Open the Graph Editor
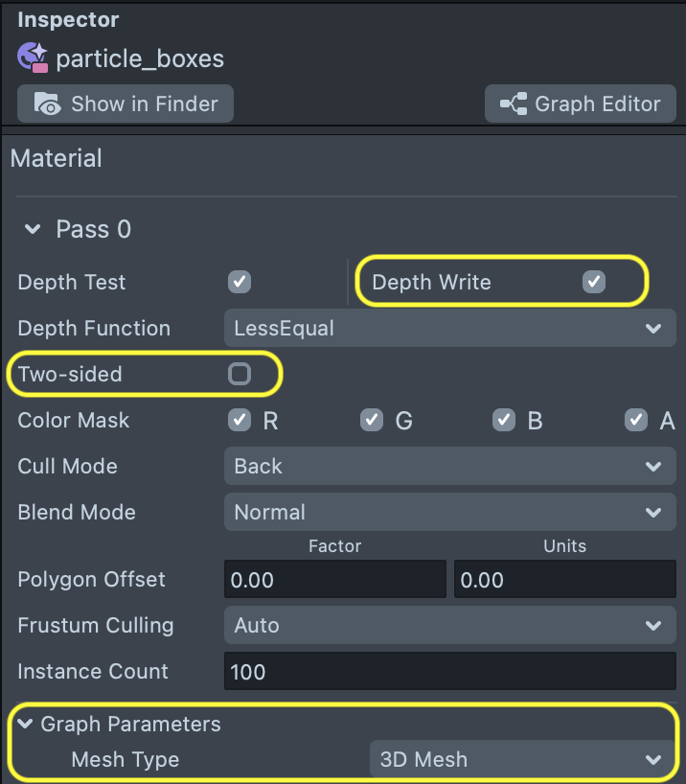This screenshot has height=784, width=686. (x=580, y=104)
